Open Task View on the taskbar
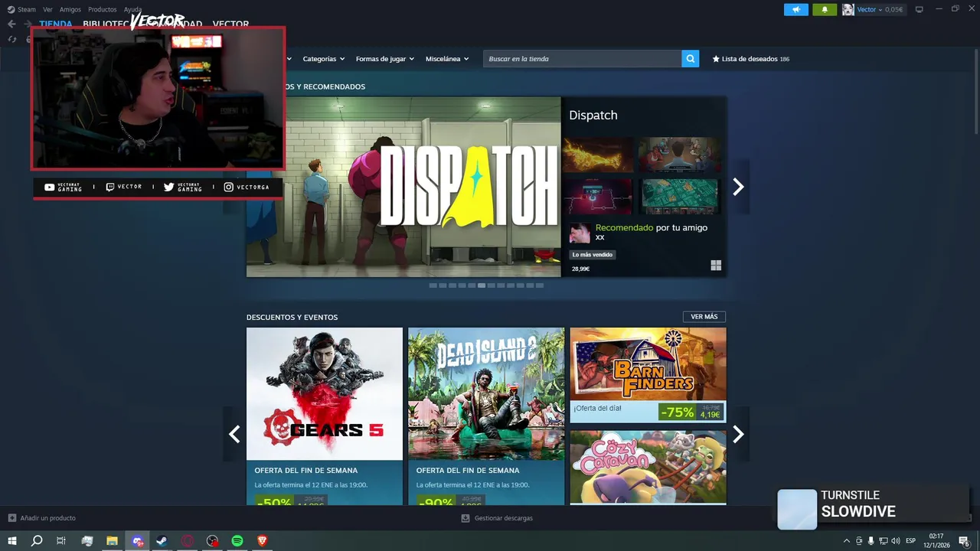This screenshot has width=980, height=551. 61,541
